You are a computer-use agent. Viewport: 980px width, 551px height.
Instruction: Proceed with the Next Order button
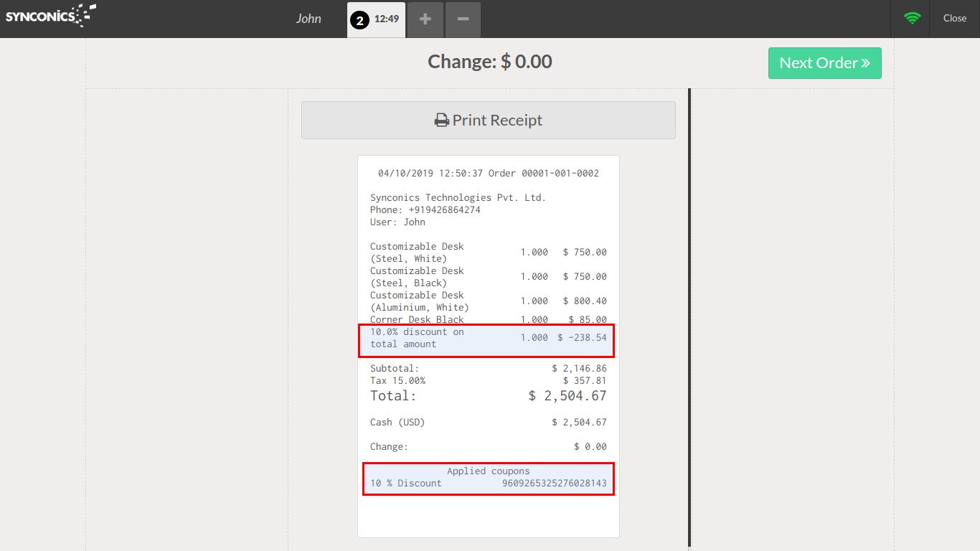824,63
